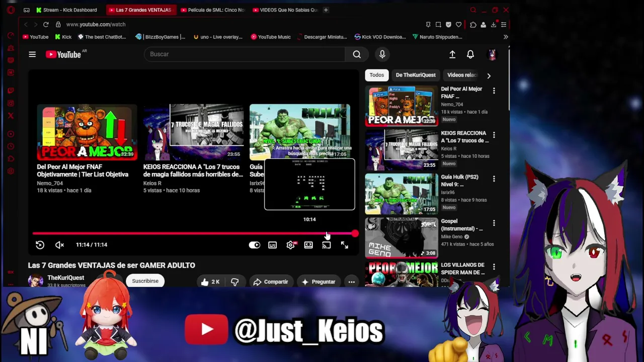Select the Todos filter chip
The height and width of the screenshot is (362, 644).
click(x=377, y=75)
